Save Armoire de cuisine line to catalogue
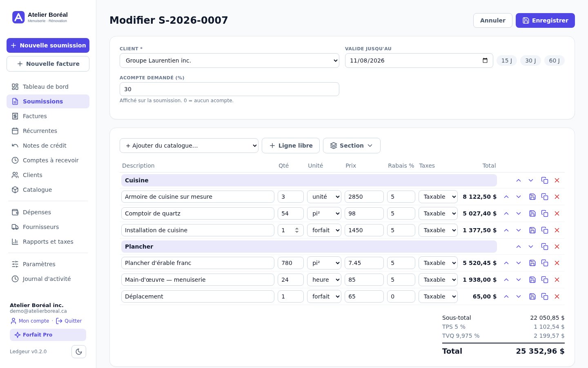Screen dimensions: 588x368 point(532,197)
